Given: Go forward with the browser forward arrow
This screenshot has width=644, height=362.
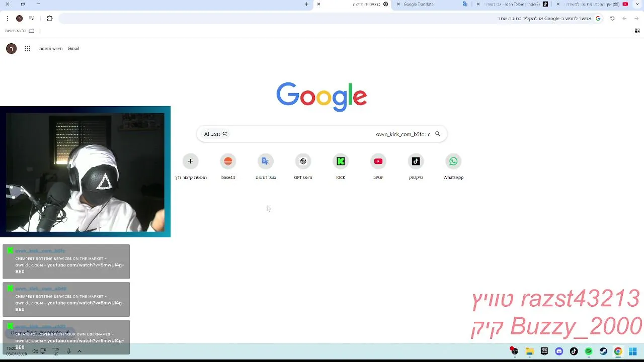Looking at the screenshot, I should (636, 19).
